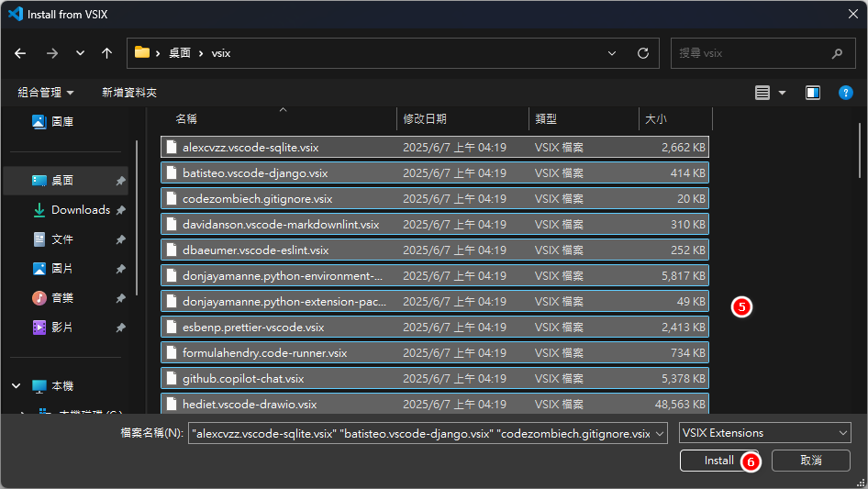Go forward with the arrow button

pos(52,53)
